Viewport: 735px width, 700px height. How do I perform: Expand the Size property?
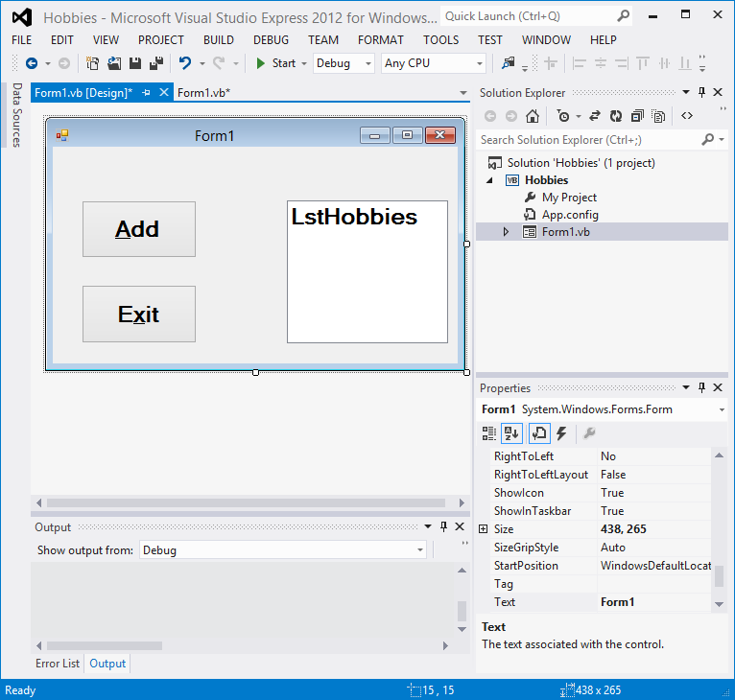pyautogui.click(x=484, y=529)
